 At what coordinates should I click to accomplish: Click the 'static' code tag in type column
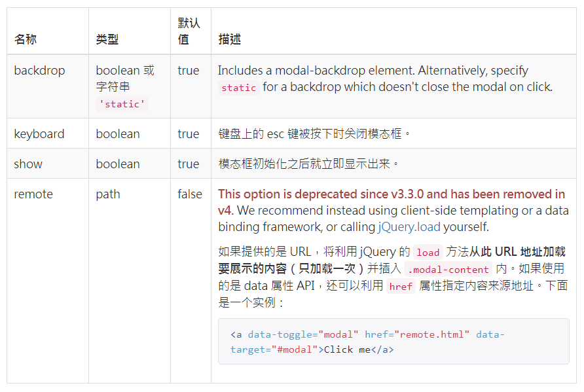pyautogui.click(x=122, y=103)
